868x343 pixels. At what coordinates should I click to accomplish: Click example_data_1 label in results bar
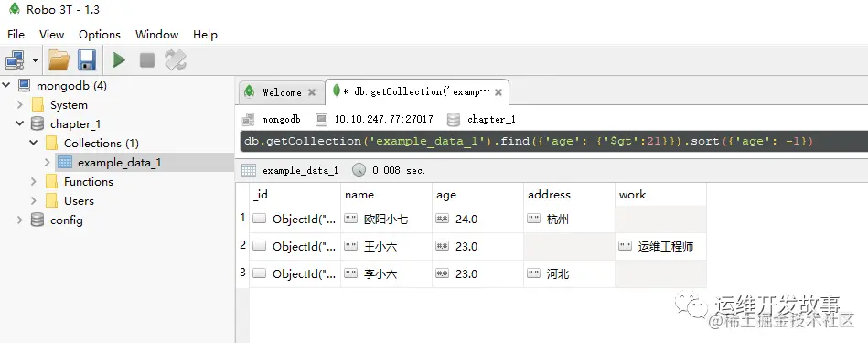300,170
